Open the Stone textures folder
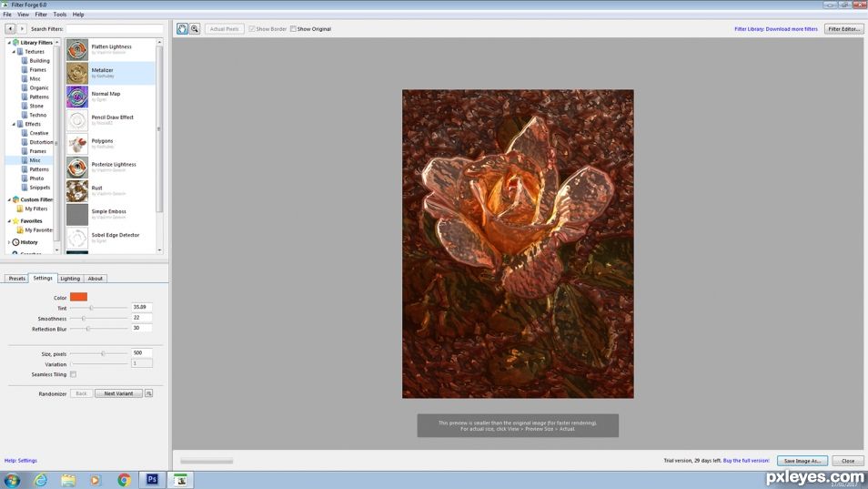This screenshot has height=489, width=868. (x=32, y=106)
